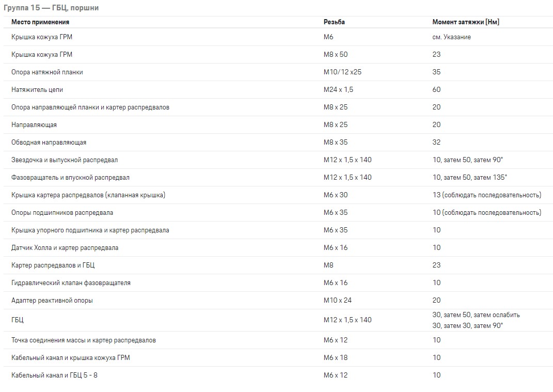This screenshot has height=392, width=553.
Task: Click "Точка соединения массы и картер распредвалов"
Action: (84, 340)
